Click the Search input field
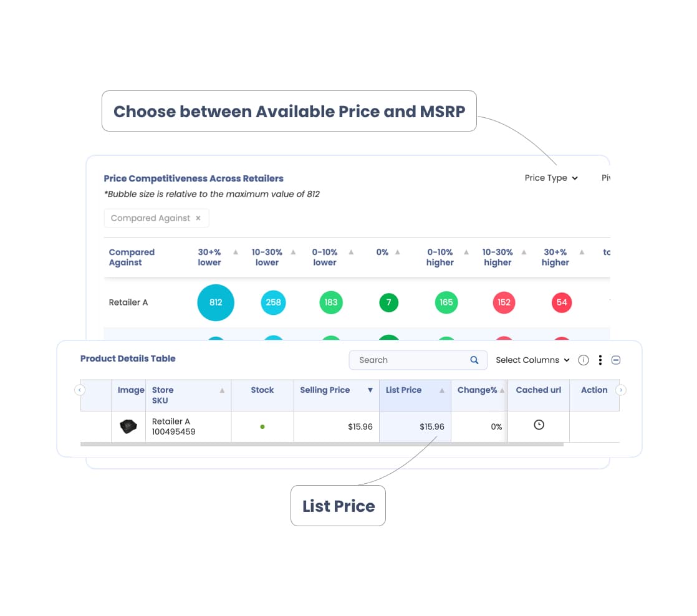 pyautogui.click(x=418, y=360)
